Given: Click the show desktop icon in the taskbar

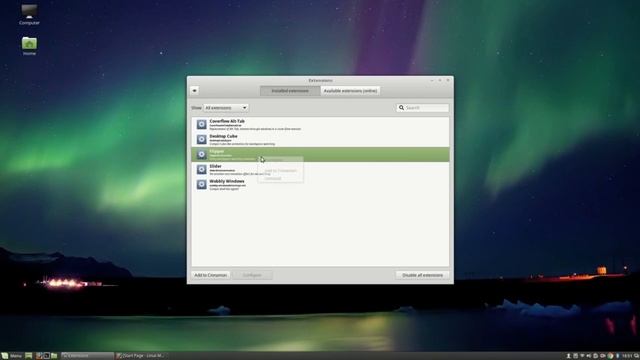Looking at the screenshot, I should tap(29, 356).
